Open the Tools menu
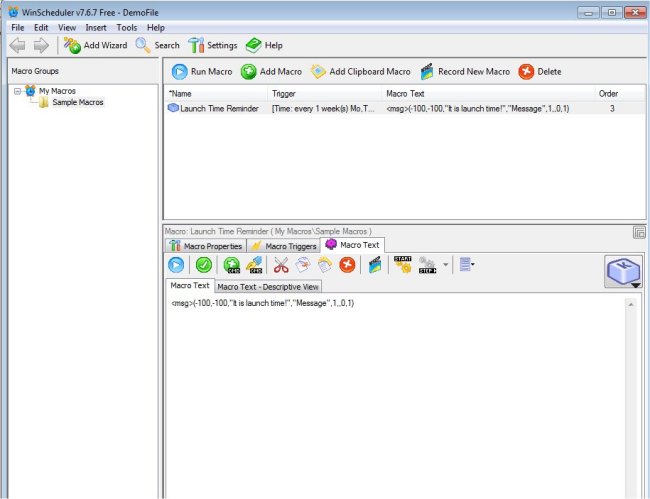Image resolution: width=650 pixels, height=499 pixels. pos(126,27)
